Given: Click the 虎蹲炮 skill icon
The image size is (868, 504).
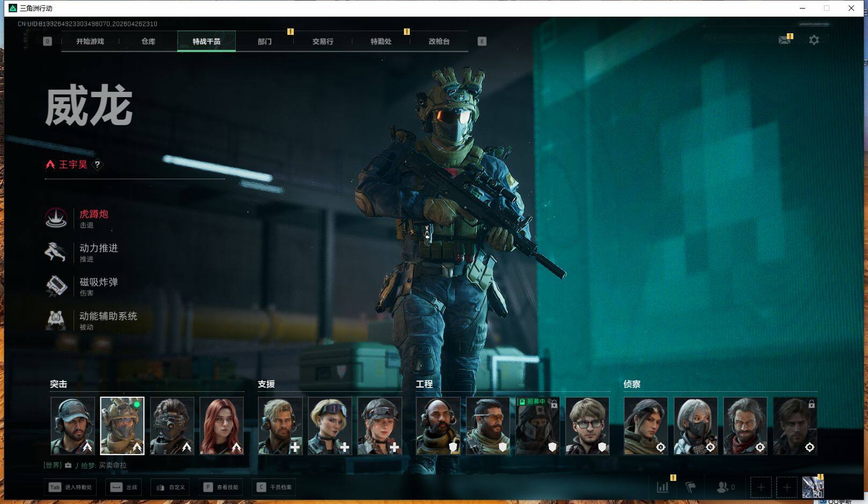Looking at the screenshot, I should coord(56,218).
